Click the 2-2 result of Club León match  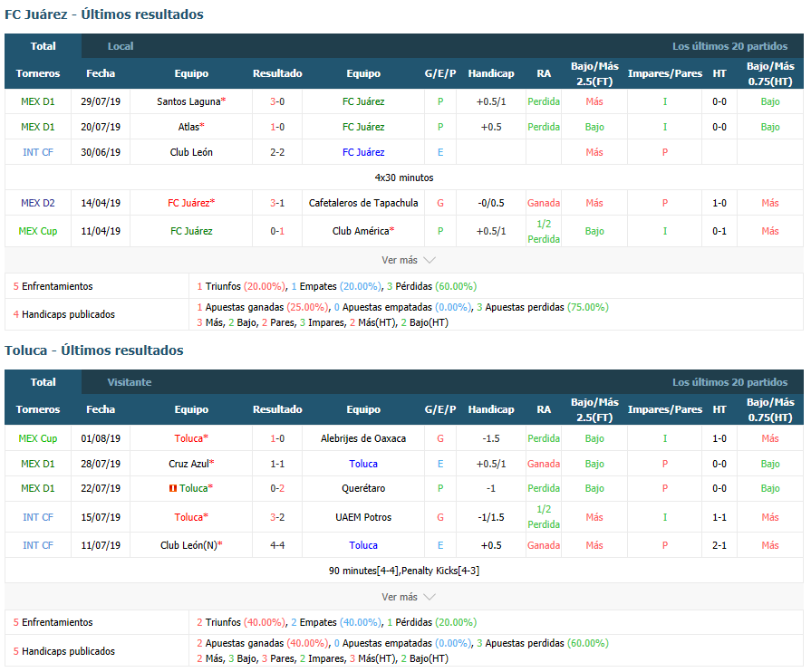277,152
